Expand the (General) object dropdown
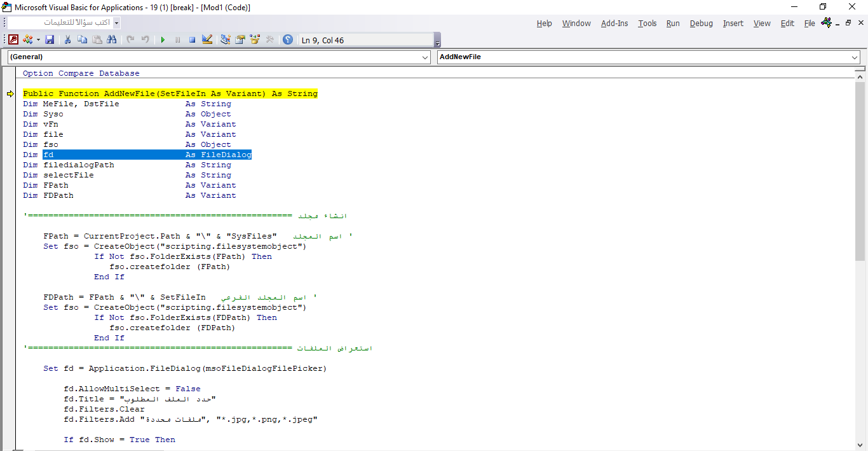Image resolution: width=868 pixels, height=451 pixels. coord(425,57)
